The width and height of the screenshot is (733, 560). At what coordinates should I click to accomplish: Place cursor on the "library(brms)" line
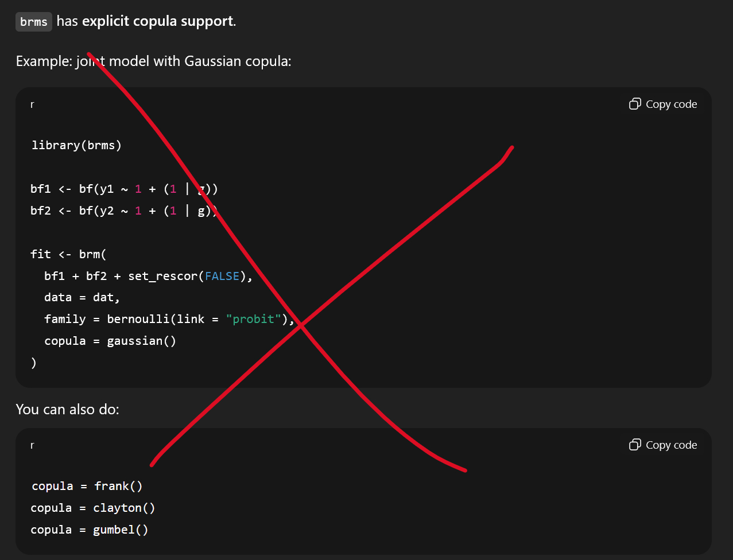76,145
